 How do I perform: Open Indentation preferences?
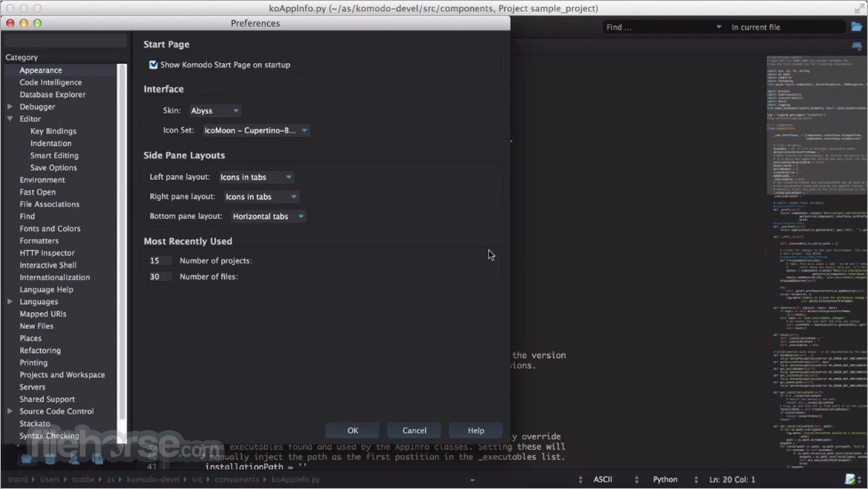point(51,143)
